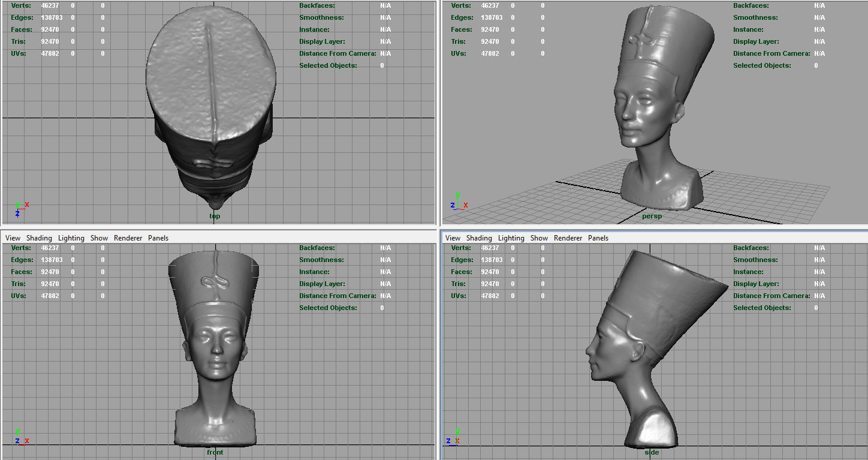The height and width of the screenshot is (460, 868).
Task: Click the '138703' edges value in side view
Action: click(x=492, y=260)
